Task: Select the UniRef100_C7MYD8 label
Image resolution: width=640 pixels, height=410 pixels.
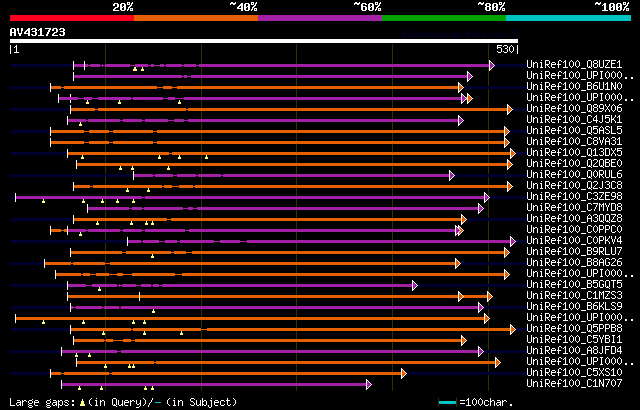Action: pos(574,208)
